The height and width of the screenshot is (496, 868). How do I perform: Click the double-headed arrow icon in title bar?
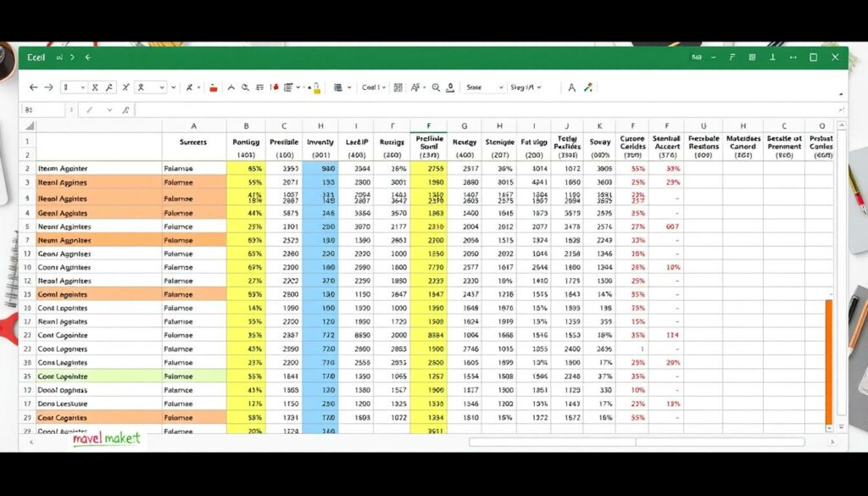(x=793, y=57)
